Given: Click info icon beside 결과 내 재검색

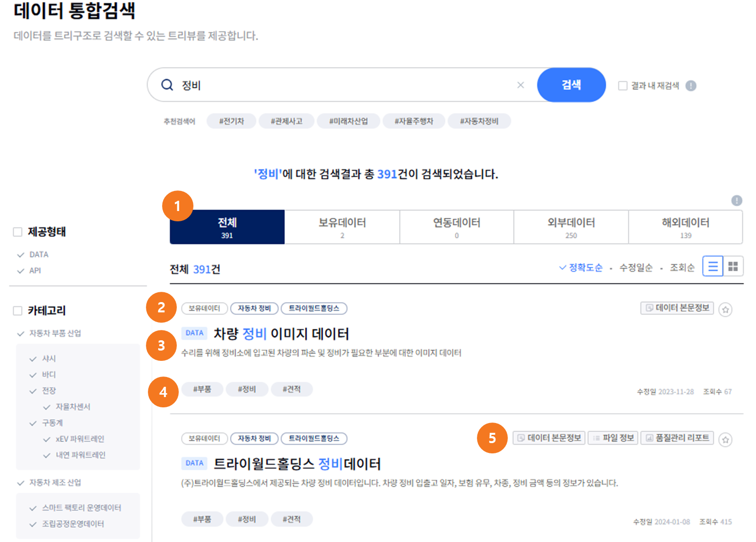Looking at the screenshot, I should [690, 86].
